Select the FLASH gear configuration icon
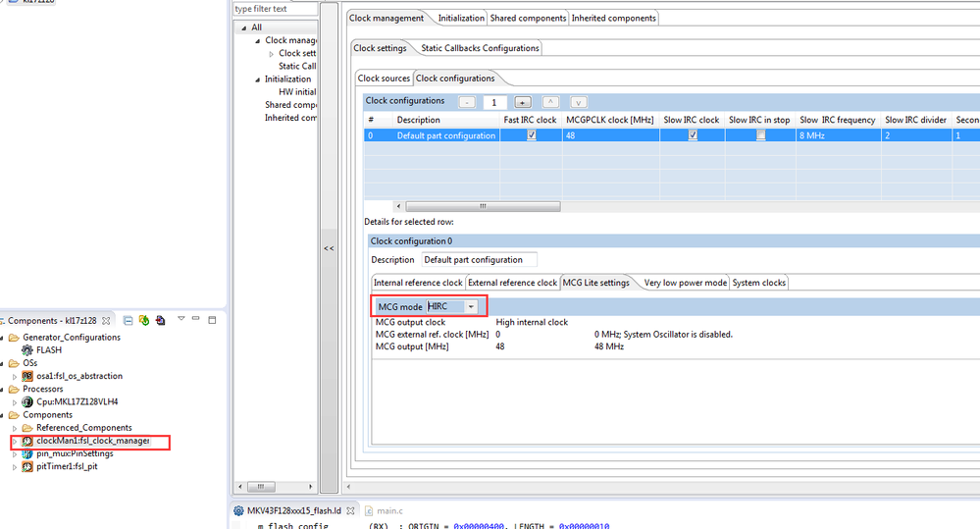The width and height of the screenshot is (980, 529). (x=27, y=350)
